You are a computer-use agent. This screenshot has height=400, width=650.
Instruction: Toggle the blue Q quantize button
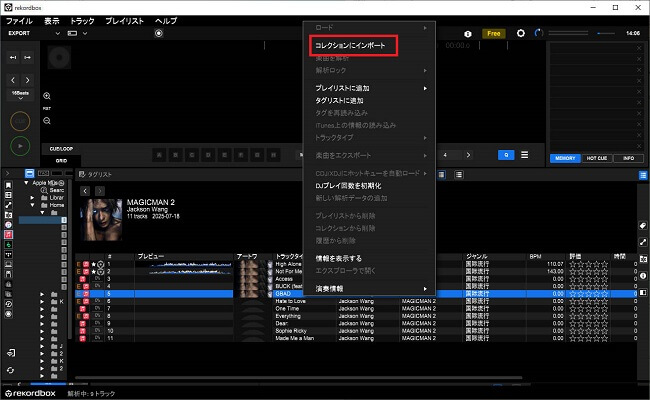506,155
